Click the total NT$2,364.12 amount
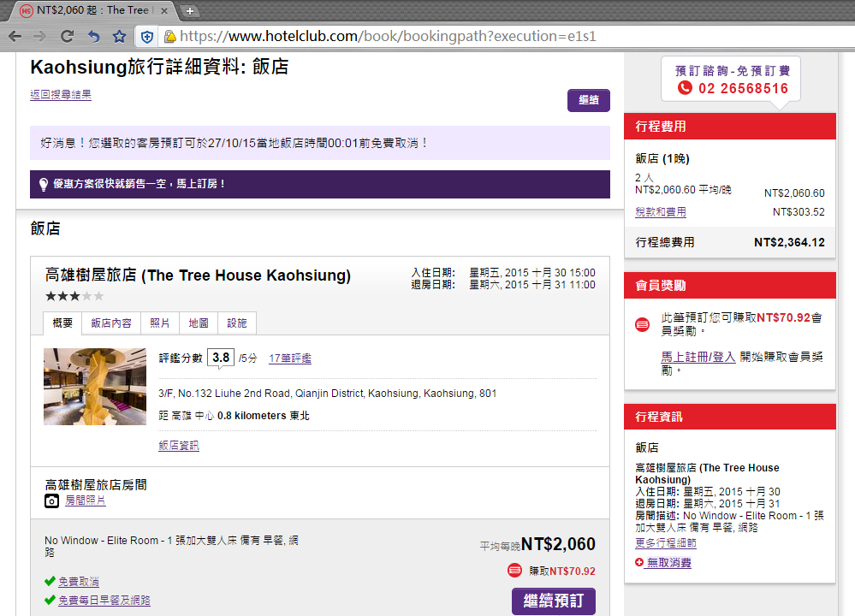This screenshot has width=855, height=616. [x=790, y=243]
